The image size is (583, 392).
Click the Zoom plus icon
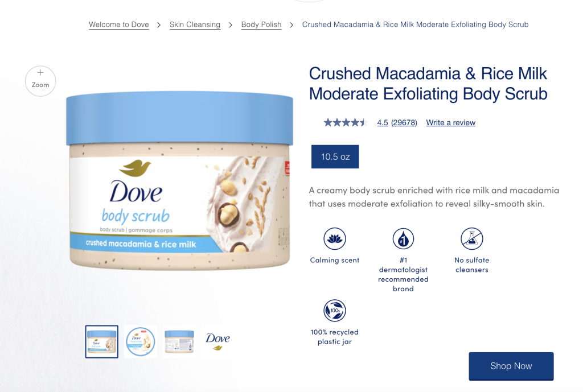(x=40, y=72)
